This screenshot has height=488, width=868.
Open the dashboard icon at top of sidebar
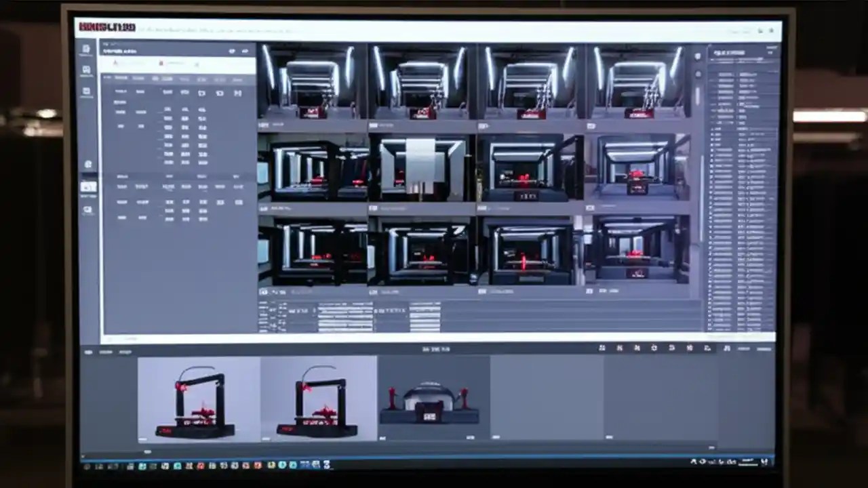86,49
